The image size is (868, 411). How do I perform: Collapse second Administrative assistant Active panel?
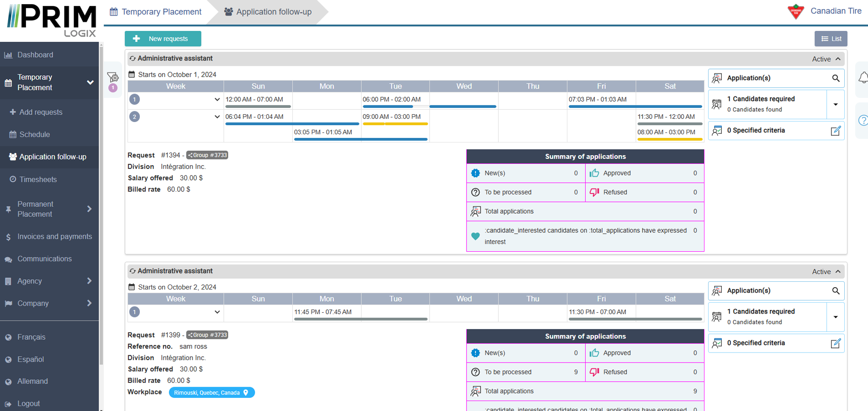point(838,272)
